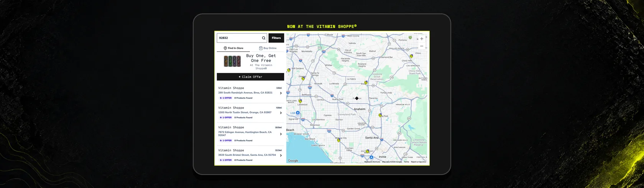The width and height of the screenshot is (644, 188).
Task: Click the blue airport icon near Irvine
Action: 371,157
